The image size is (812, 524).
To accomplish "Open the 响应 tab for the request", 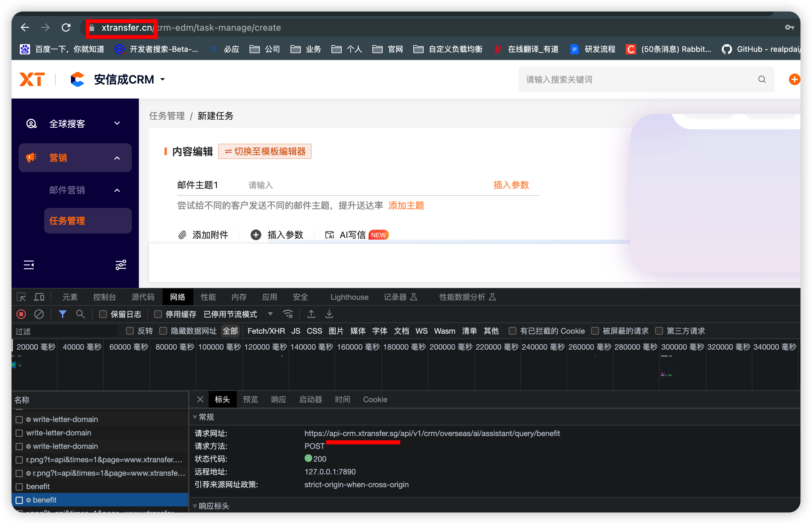I will (x=278, y=400).
